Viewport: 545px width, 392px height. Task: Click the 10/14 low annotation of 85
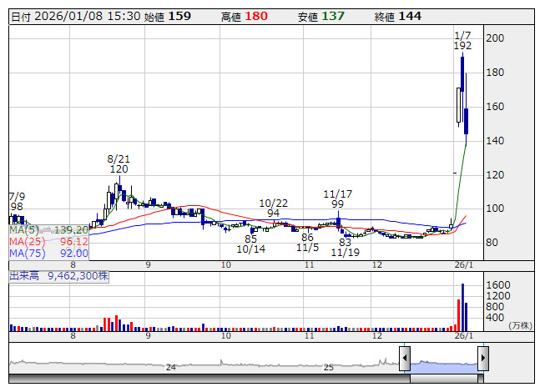click(x=250, y=244)
